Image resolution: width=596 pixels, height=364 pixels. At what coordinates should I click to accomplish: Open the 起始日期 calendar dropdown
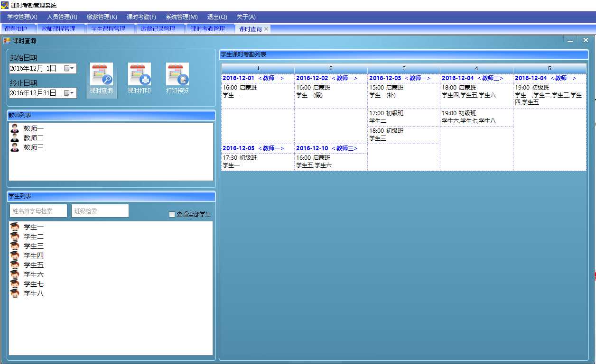(69, 68)
